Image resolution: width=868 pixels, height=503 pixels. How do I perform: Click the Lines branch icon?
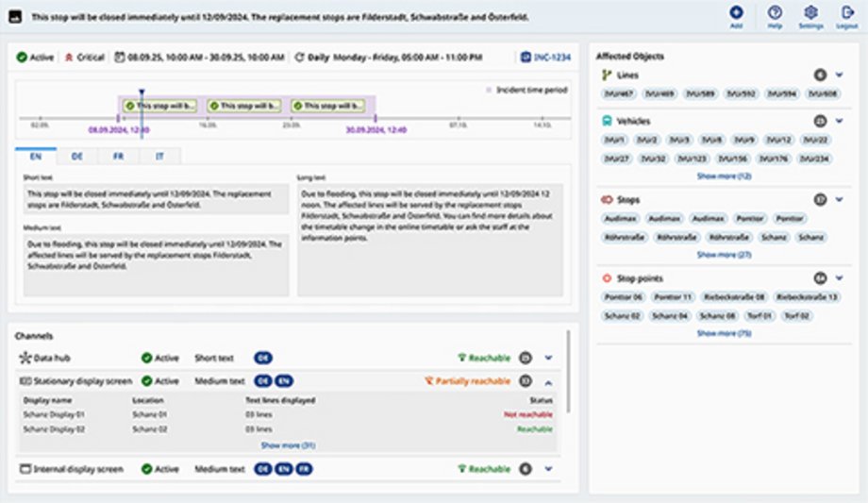pyautogui.click(x=606, y=74)
